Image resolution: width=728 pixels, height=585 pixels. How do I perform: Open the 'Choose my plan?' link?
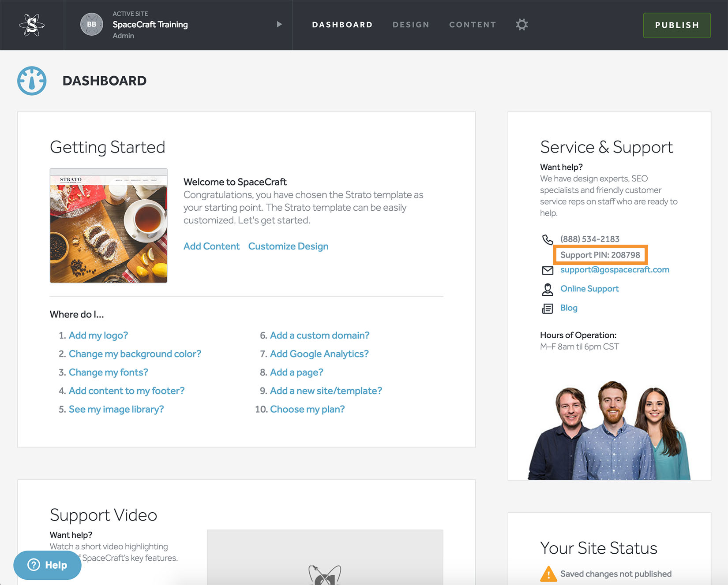pyautogui.click(x=308, y=410)
